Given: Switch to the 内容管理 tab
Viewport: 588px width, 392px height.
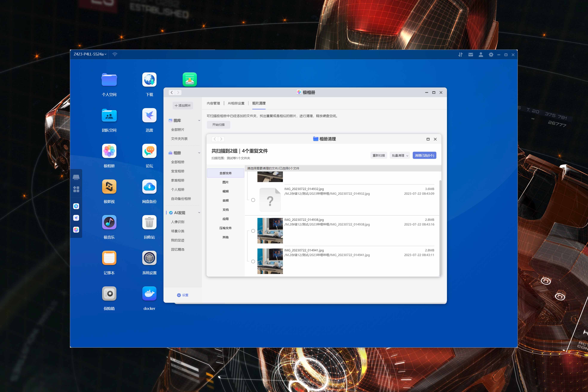Looking at the screenshot, I should (213, 103).
